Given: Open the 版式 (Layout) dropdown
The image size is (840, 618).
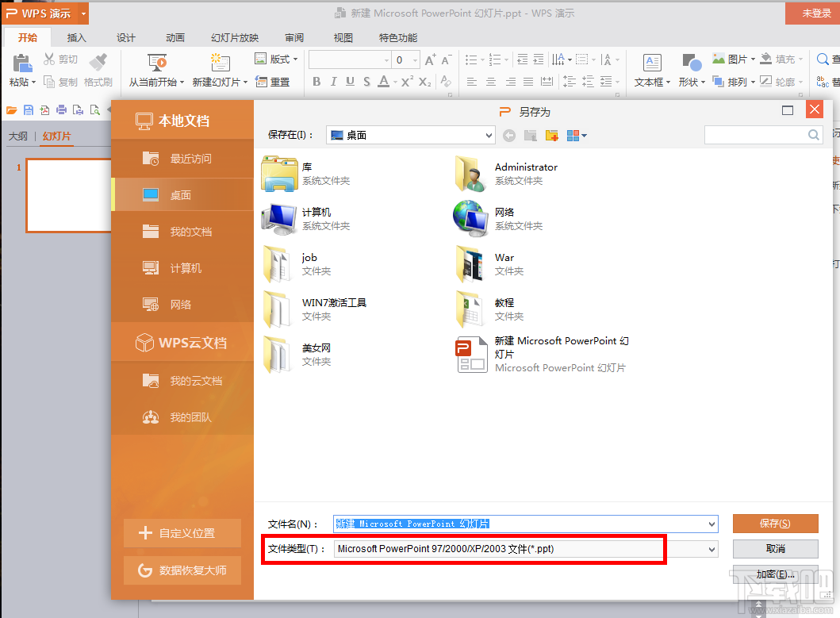Looking at the screenshot, I should (282, 58).
